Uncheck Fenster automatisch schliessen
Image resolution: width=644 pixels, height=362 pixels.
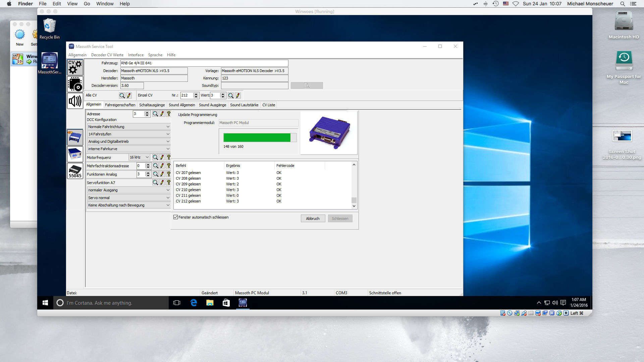pos(175,217)
